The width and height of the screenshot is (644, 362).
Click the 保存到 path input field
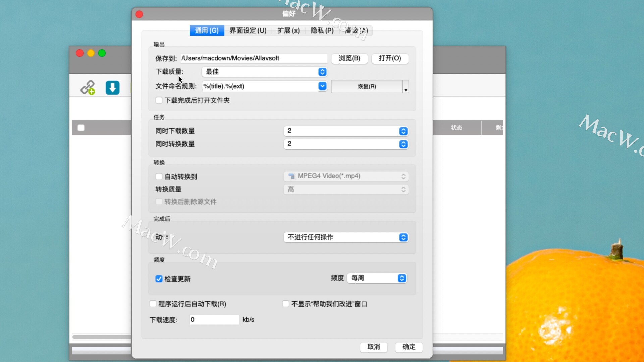click(254, 58)
